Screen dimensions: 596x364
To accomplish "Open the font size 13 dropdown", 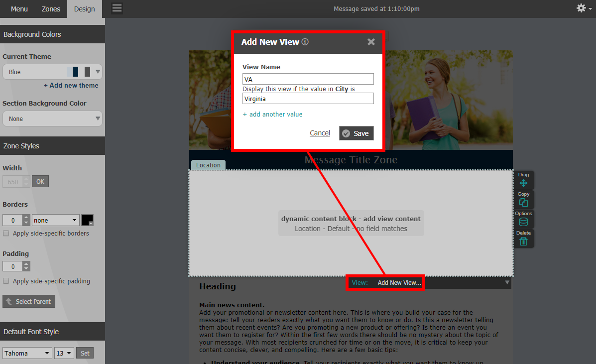I will (x=64, y=353).
